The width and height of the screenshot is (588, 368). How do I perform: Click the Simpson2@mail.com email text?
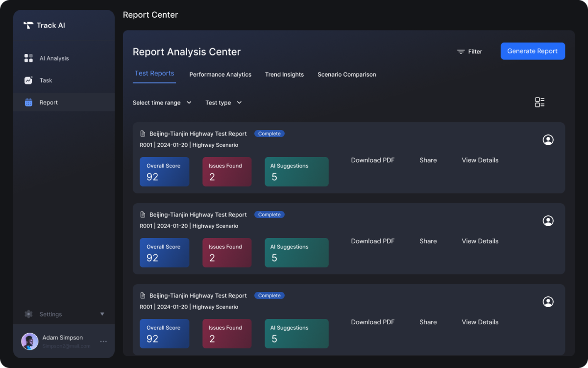pyautogui.click(x=67, y=346)
